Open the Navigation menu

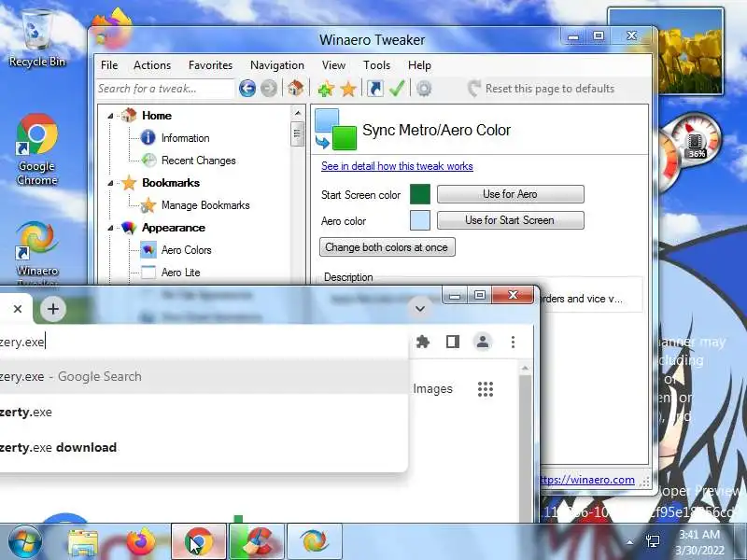[276, 65]
